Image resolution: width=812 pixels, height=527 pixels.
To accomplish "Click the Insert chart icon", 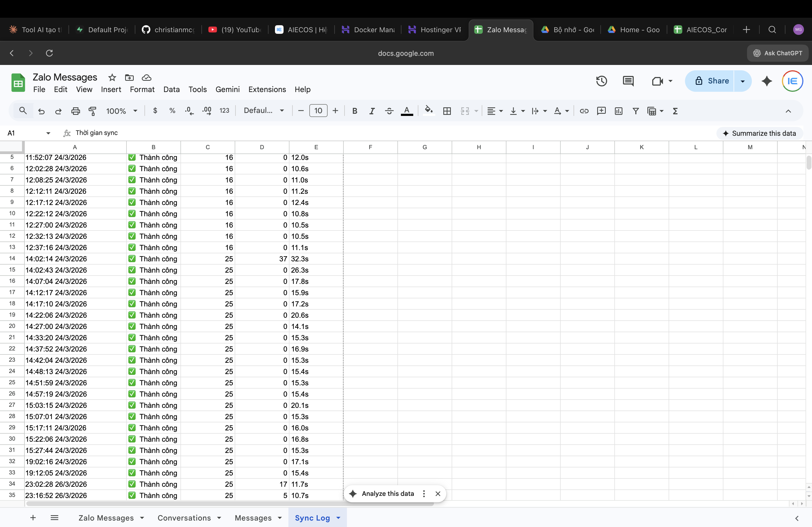I will [x=619, y=111].
